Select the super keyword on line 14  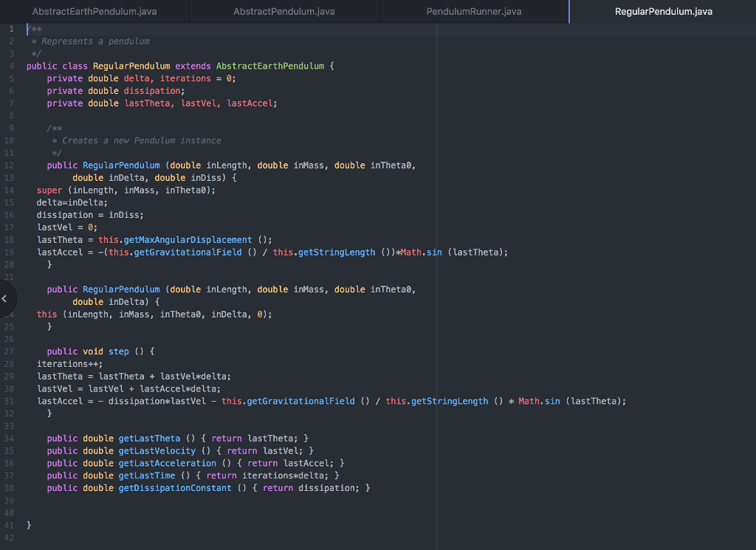pos(49,190)
